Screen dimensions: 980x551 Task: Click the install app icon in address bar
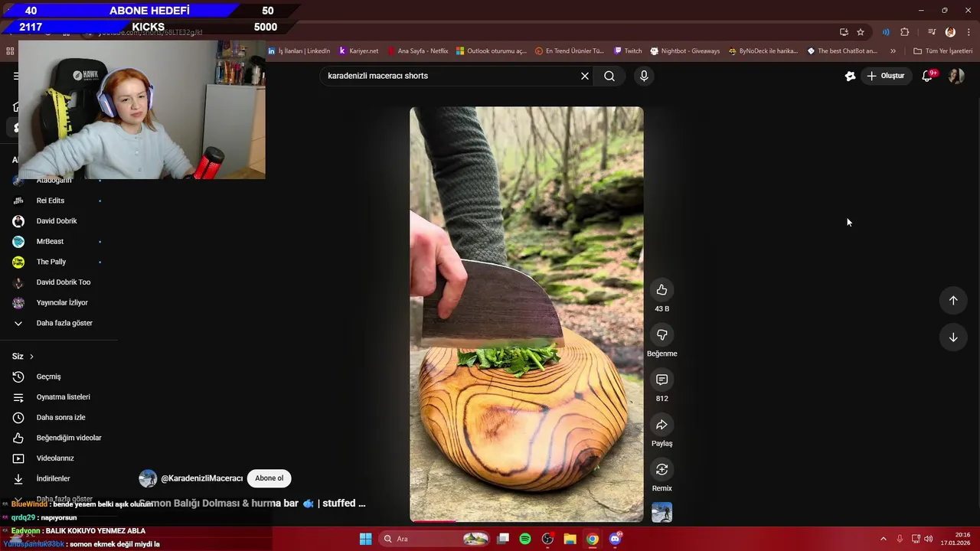click(x=844, y=32)
